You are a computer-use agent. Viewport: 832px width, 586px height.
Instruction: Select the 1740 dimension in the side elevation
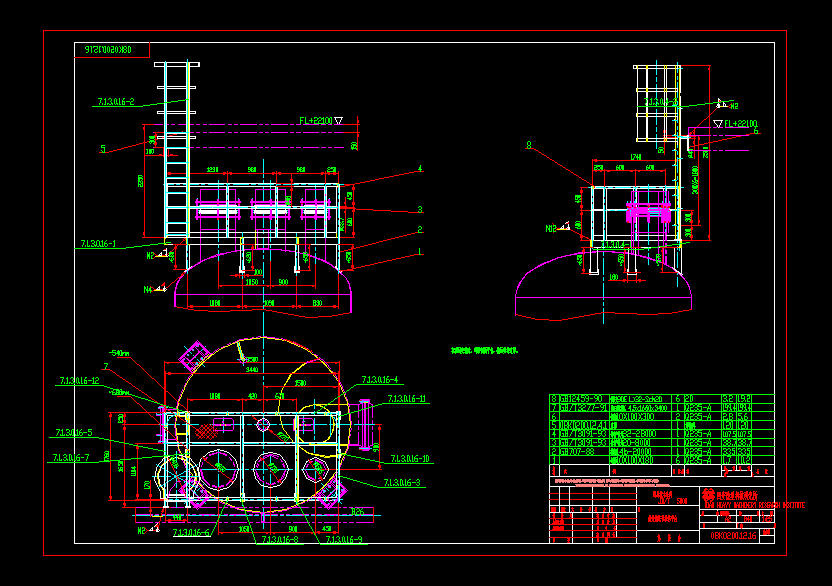coord(636,157)
